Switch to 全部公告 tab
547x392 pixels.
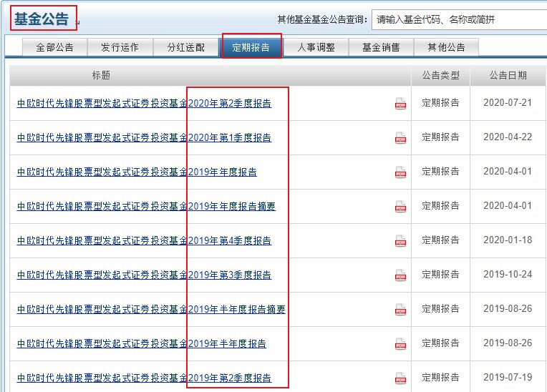[54, 47]
